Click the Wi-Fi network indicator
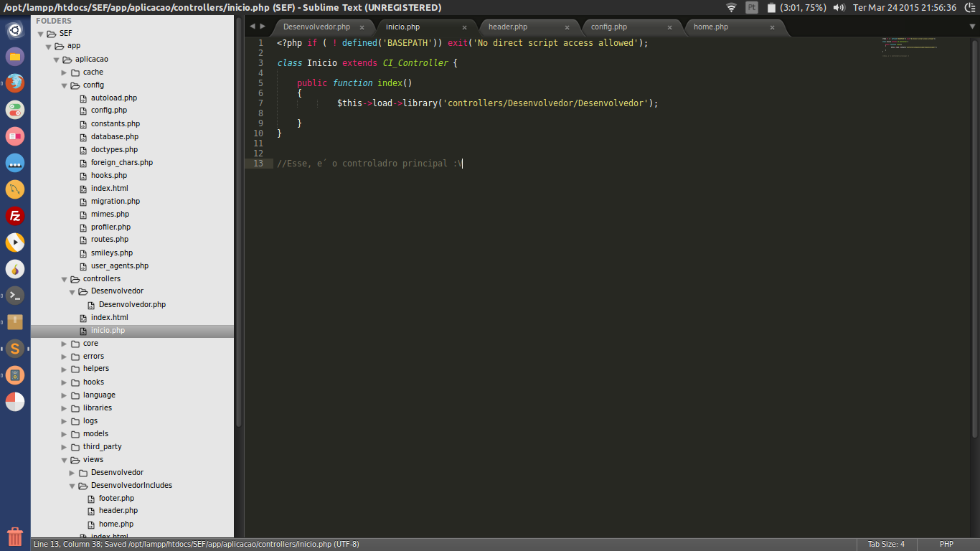 point(731,7)
